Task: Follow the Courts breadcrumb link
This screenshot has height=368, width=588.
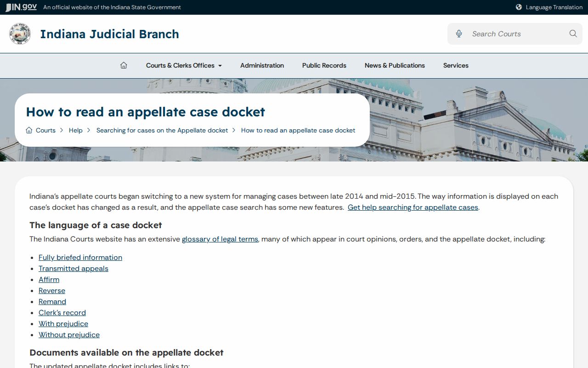Action: point(45,130)
